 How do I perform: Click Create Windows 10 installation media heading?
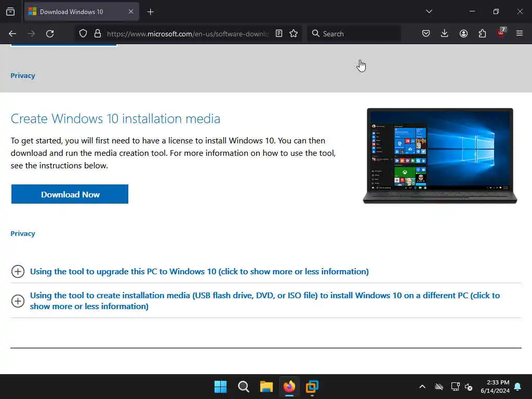click(115, 119)
